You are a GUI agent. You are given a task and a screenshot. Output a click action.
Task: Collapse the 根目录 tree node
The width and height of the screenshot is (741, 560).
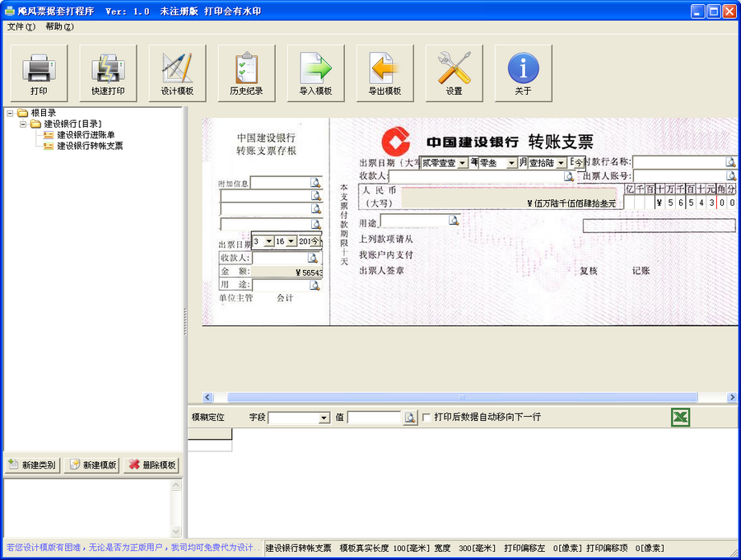pos(9,113)
